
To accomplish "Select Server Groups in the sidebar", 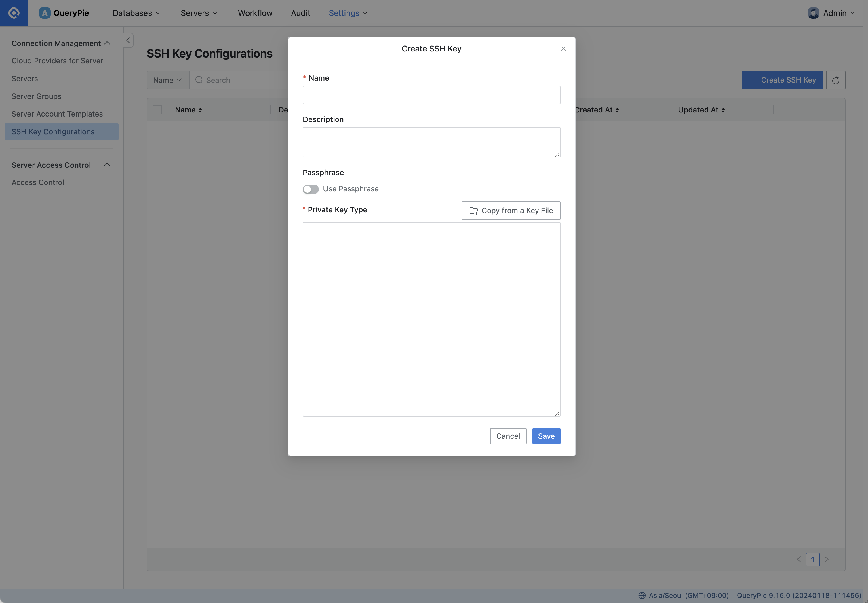I will click(36, 96).
